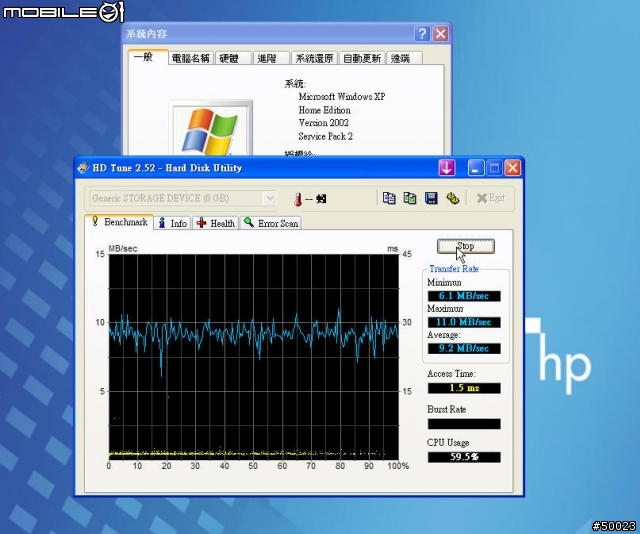Click the Access Time 1.5 ms value
The height and width of the screenshot is (534, 640).
click(x=464, y=388)
